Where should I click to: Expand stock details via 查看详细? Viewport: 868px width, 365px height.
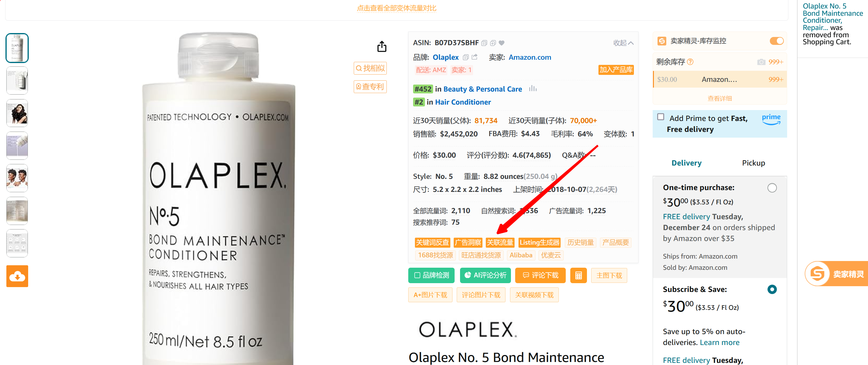pyautogui.click(x=719, y=99)
